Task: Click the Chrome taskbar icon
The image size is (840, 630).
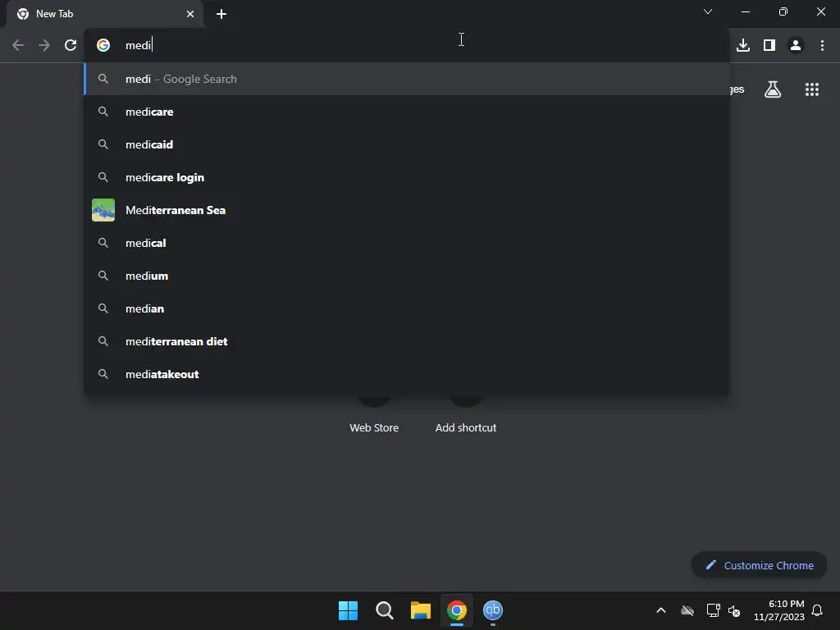Action: click(457, 610)
